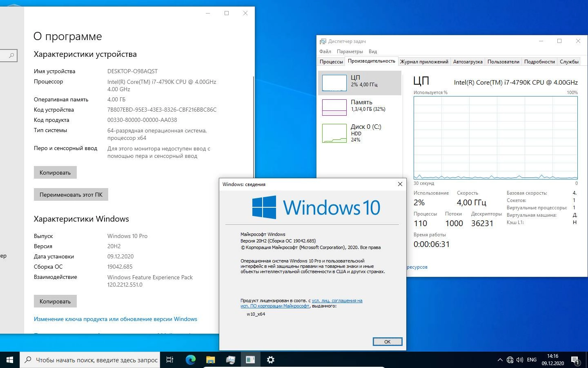Click the taskbar search box
Viewport: 588px width, 368px height.
point(89,360)
